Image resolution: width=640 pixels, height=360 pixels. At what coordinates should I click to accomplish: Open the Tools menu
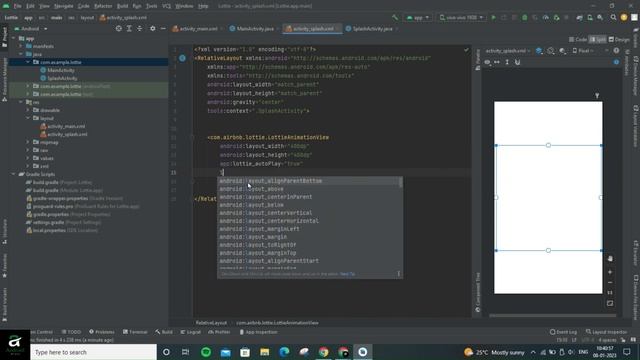[x=151, y=6]
